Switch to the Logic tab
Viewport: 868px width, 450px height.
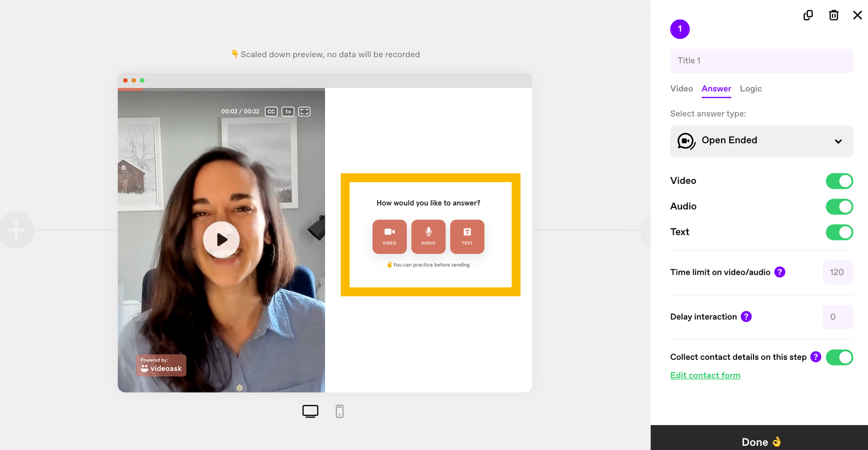click(x=751, y=89)
